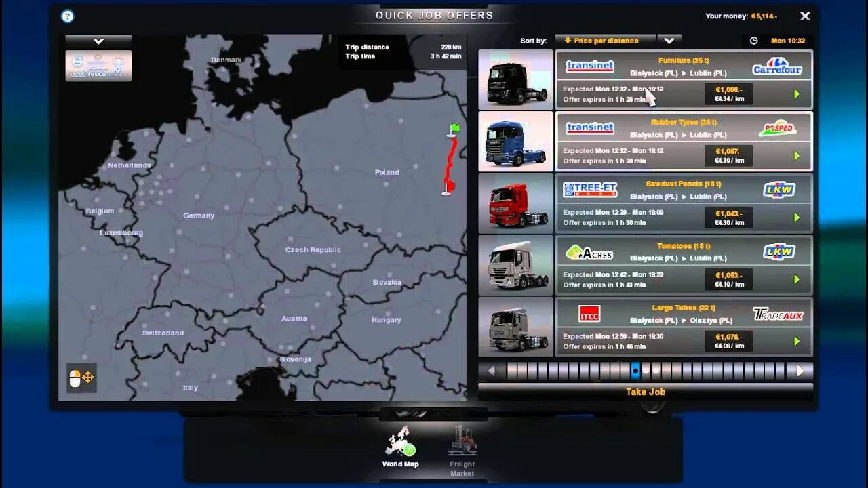
Task: Open the World Map tab
Action: coord(400,447)
